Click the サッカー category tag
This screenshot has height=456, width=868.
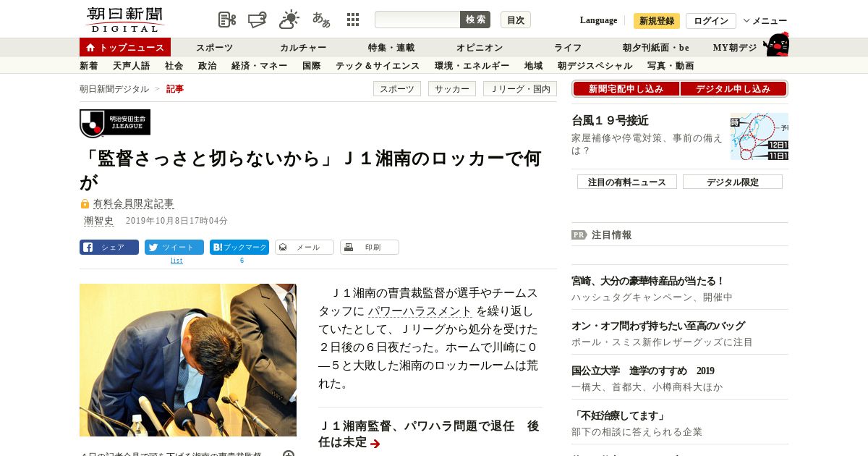click(452, 89)
